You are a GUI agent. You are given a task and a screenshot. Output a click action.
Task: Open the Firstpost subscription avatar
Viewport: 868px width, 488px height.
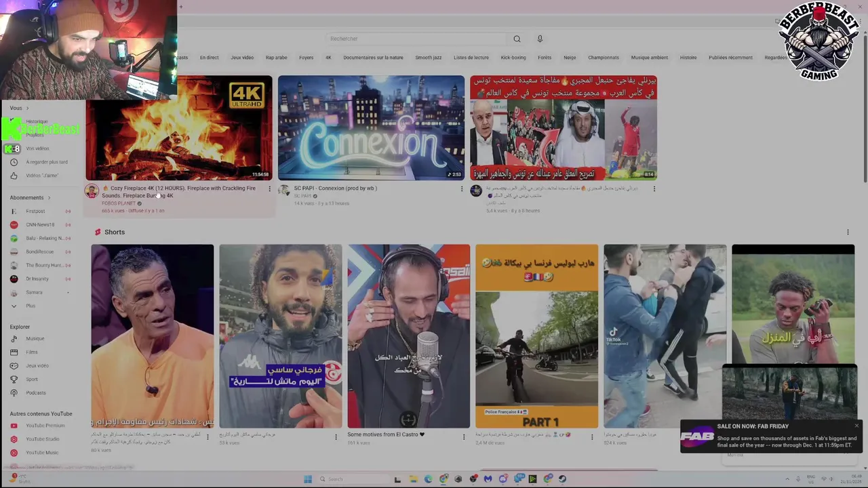[x=14, y=211]
